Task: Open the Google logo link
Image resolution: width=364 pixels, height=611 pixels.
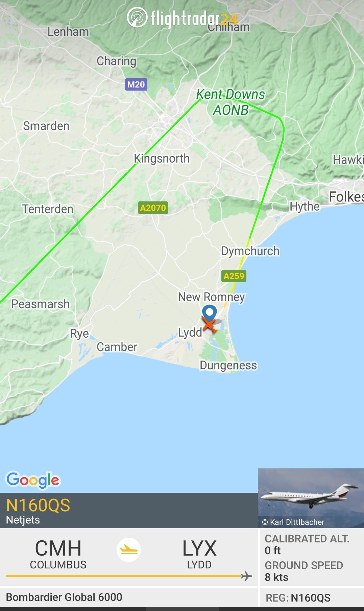Action: [33, 480]
